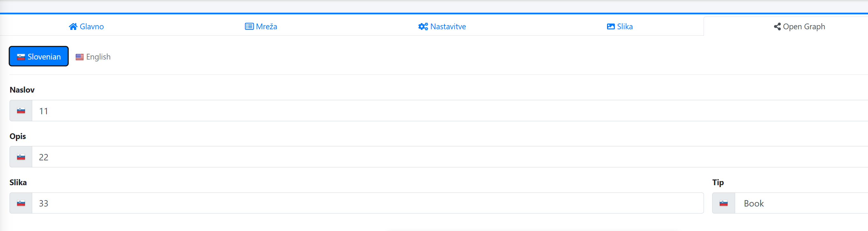Focus the Naslov input containing 11
This screenshot has height=231, width=868.
450,111
